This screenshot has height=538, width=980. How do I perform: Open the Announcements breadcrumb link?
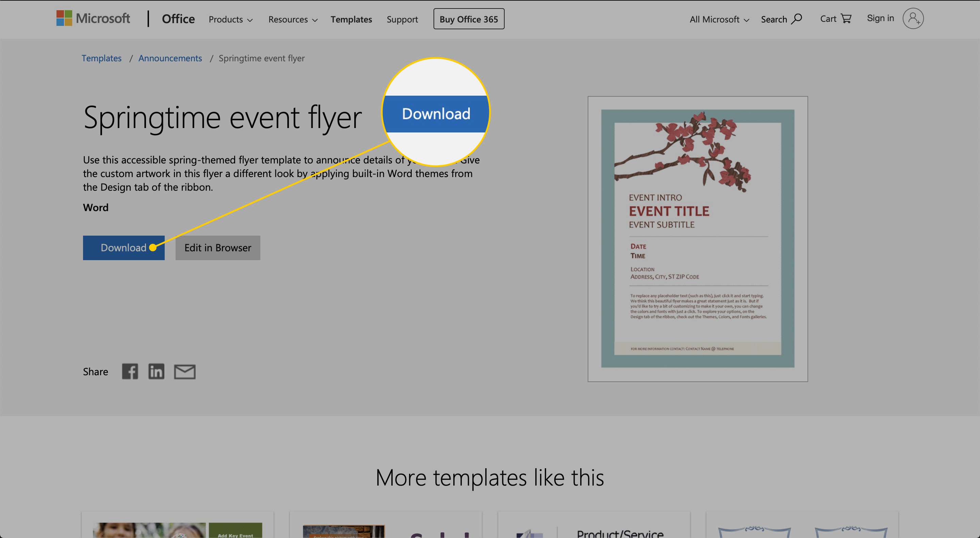pyautogui.click(x=170, y=58)
